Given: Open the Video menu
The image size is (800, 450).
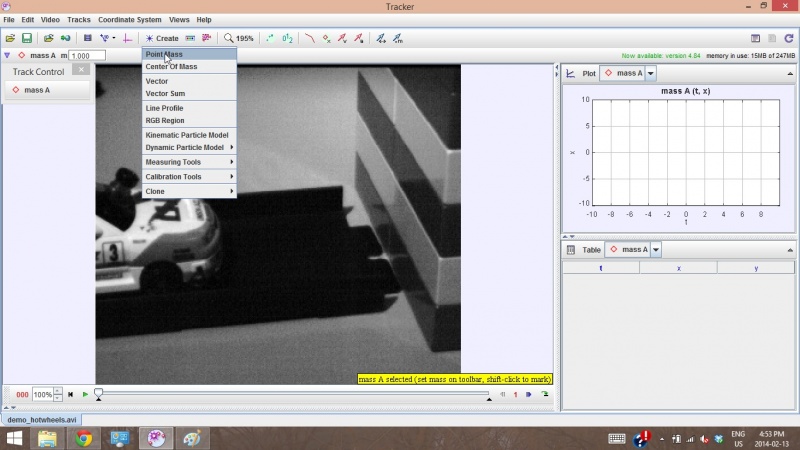Looking at the screenshot, I should pyautogui.click(x=50, y=20).
